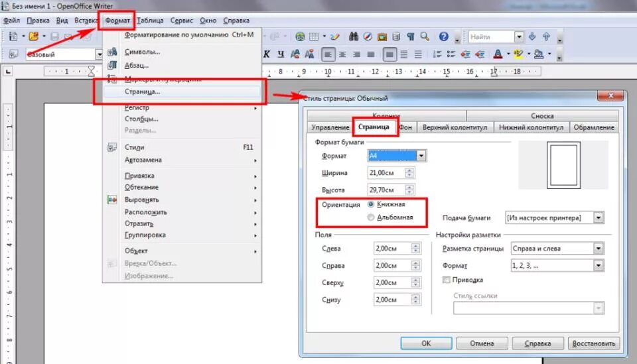
Task: Open the Navigator compass icon
Action: click(368, 36)
